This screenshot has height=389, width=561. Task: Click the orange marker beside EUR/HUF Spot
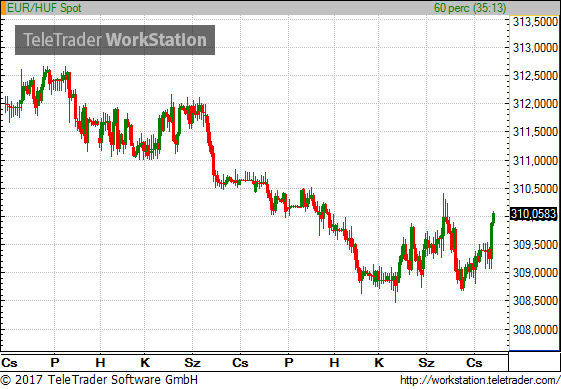tap(3, 8)
